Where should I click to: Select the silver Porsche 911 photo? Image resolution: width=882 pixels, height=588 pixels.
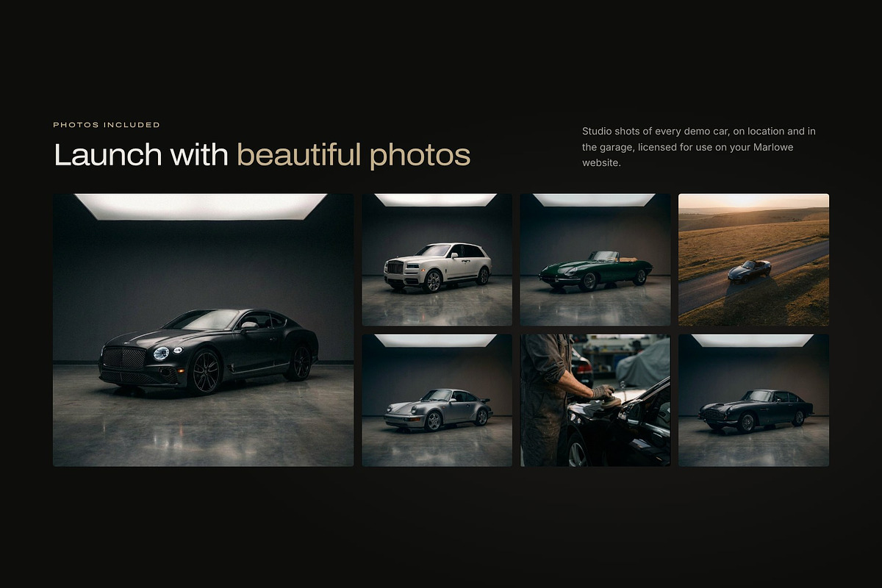tap(437, 401)
